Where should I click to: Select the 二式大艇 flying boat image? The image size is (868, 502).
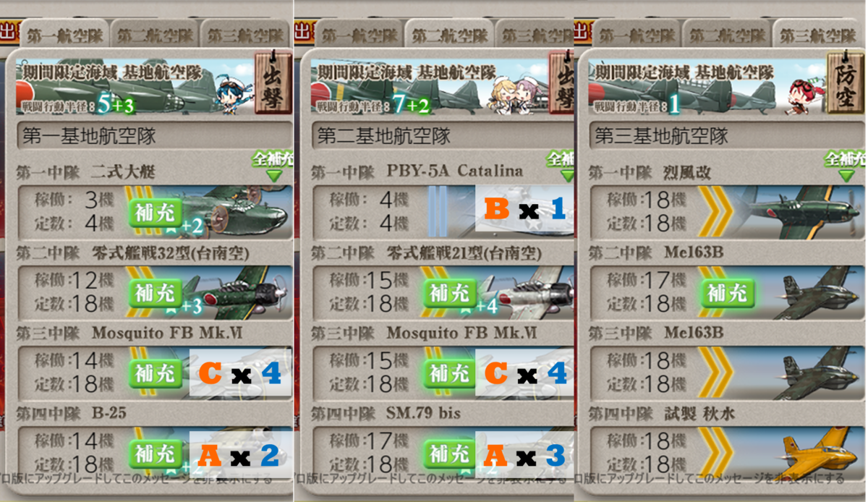(237, 211)
